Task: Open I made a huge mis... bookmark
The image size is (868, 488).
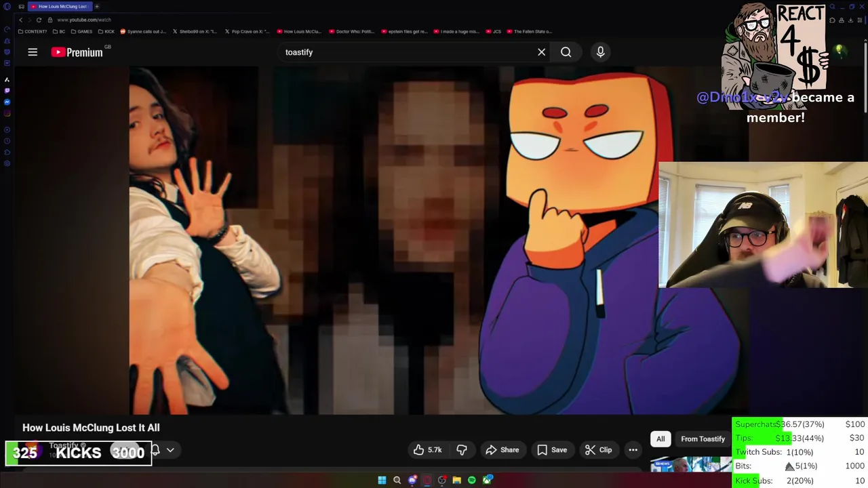Action: 456,31
